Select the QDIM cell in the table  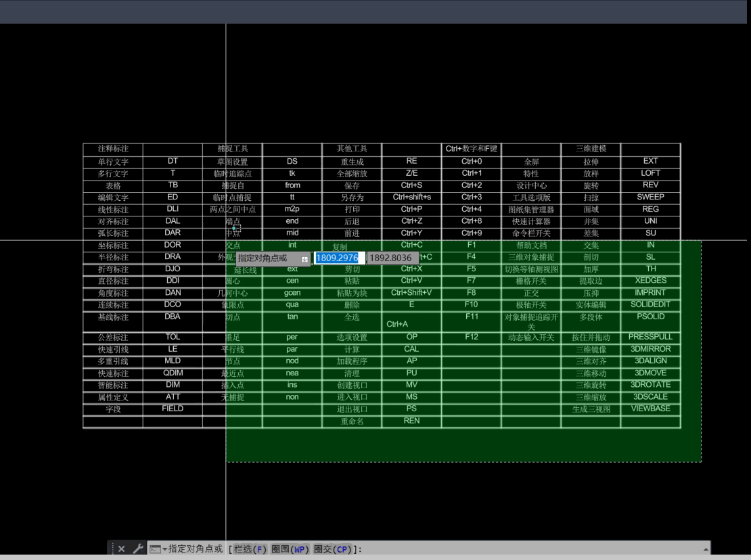point(173,373)
